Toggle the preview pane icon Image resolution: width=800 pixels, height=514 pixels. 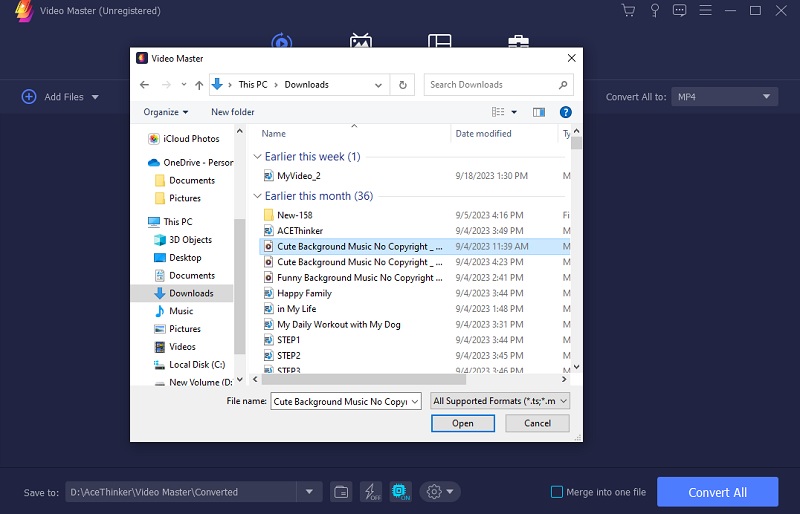[539, 112]
